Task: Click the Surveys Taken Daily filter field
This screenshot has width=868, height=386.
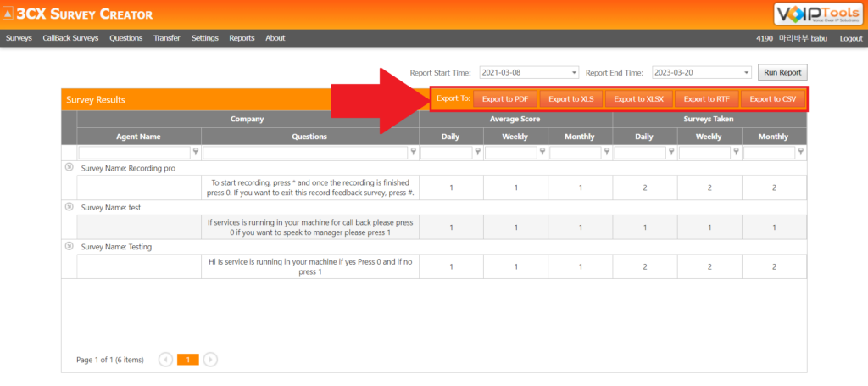Action: point(640,153)
